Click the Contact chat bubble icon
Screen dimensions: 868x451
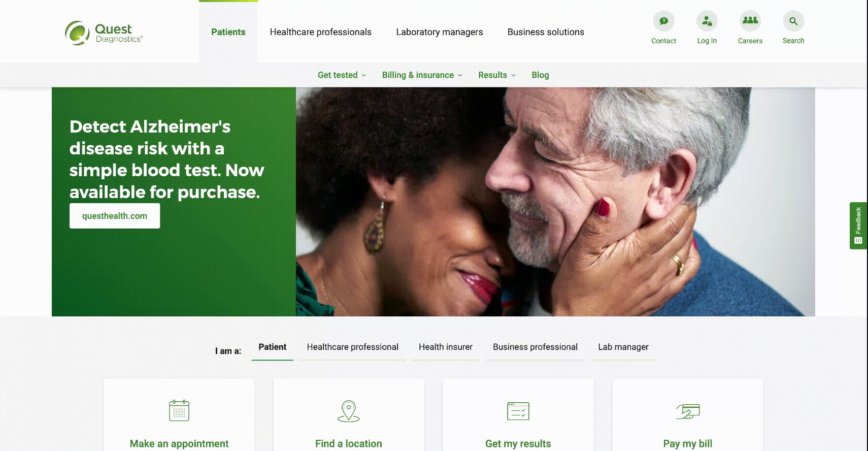[663, 21]
